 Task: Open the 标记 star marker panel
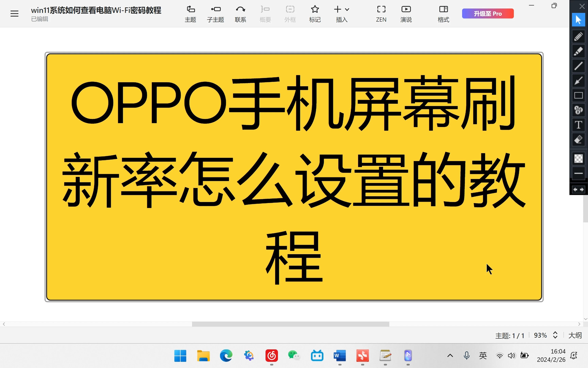coord(315,14)
